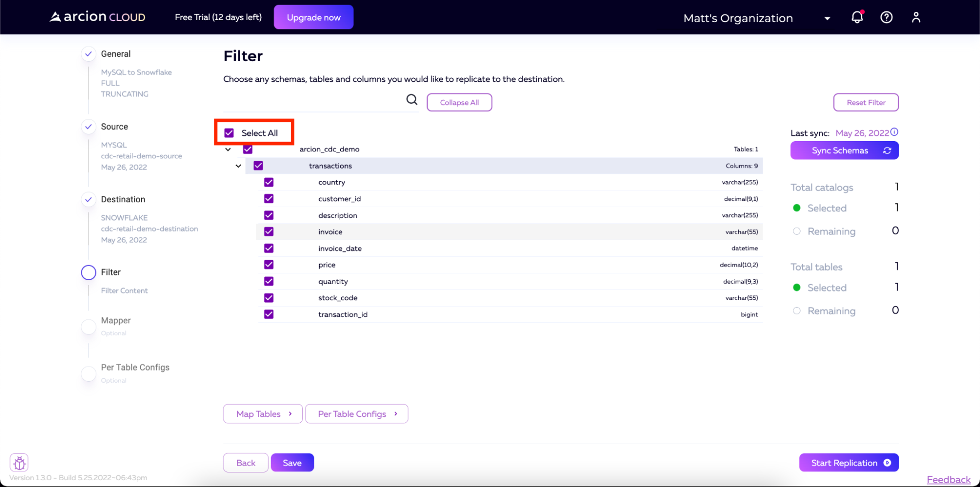Open the organization dropdown arrow
The height and width of the screenshot is (487, 980).
(x=827, y=18)
